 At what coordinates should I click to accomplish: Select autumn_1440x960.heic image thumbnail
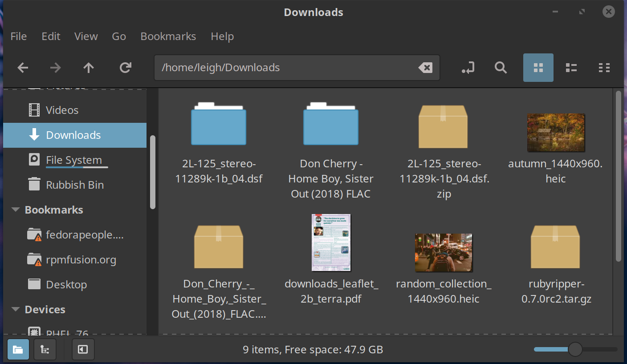click(x=556, y=133)
